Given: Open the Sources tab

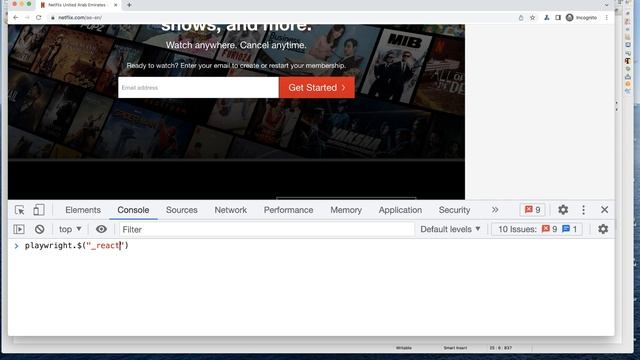Looking at the screenshot, I should pos(182,210).
